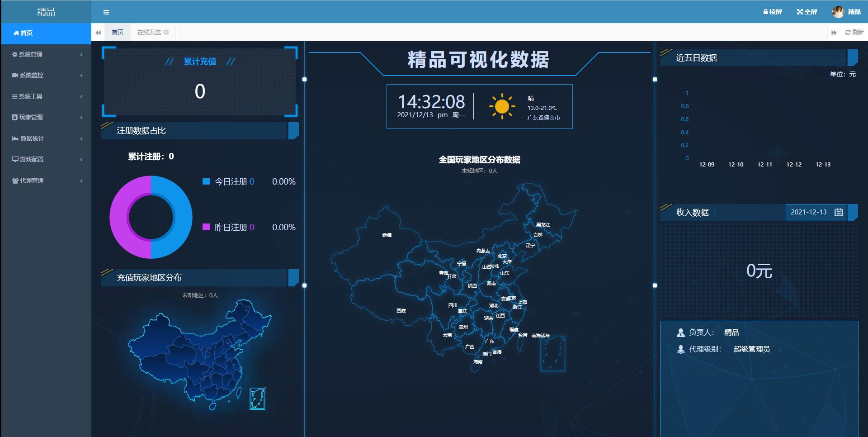Expand the 代理管理 submenu chevron

pyautogui.click(x=81, y=180)
